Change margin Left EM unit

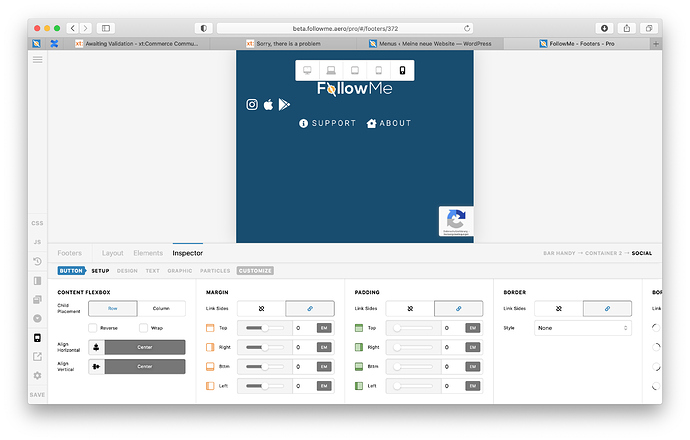point(324,386)
